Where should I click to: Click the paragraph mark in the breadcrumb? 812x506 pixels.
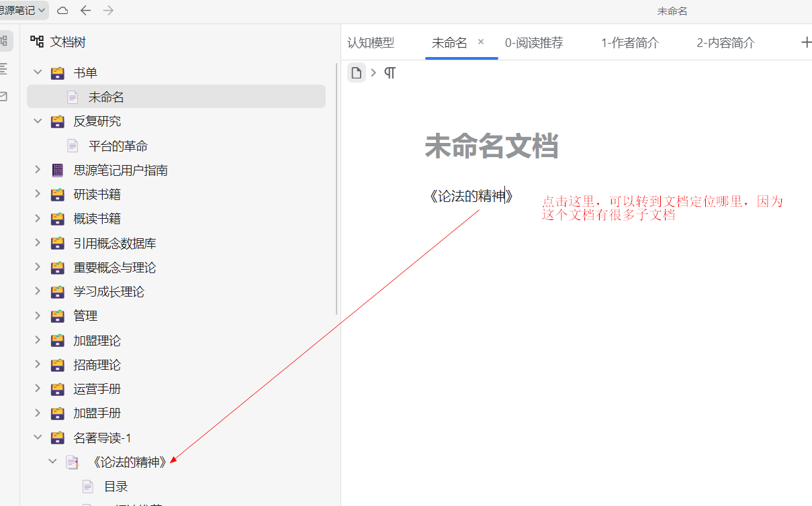390,72
